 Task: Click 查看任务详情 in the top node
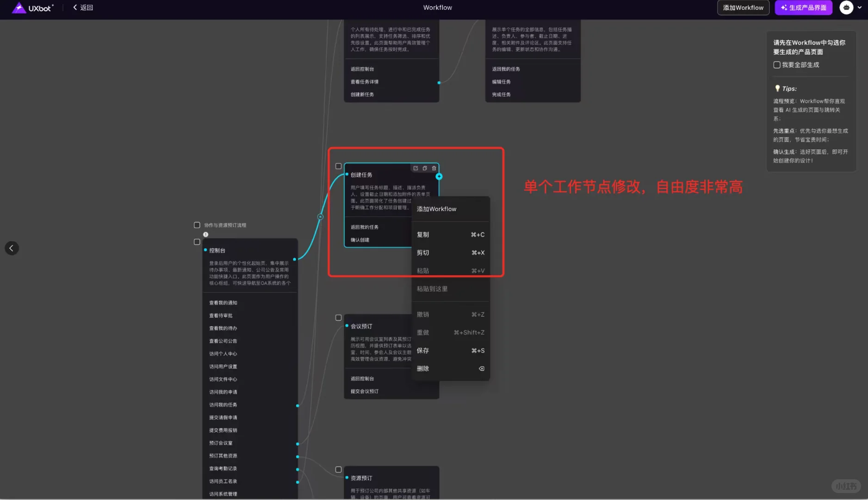click(365, 82)
